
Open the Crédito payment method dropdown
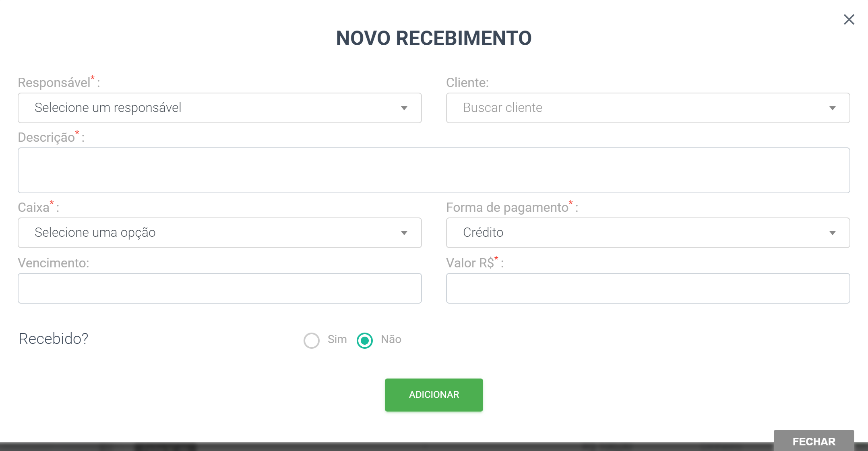[x=648, y=233]
